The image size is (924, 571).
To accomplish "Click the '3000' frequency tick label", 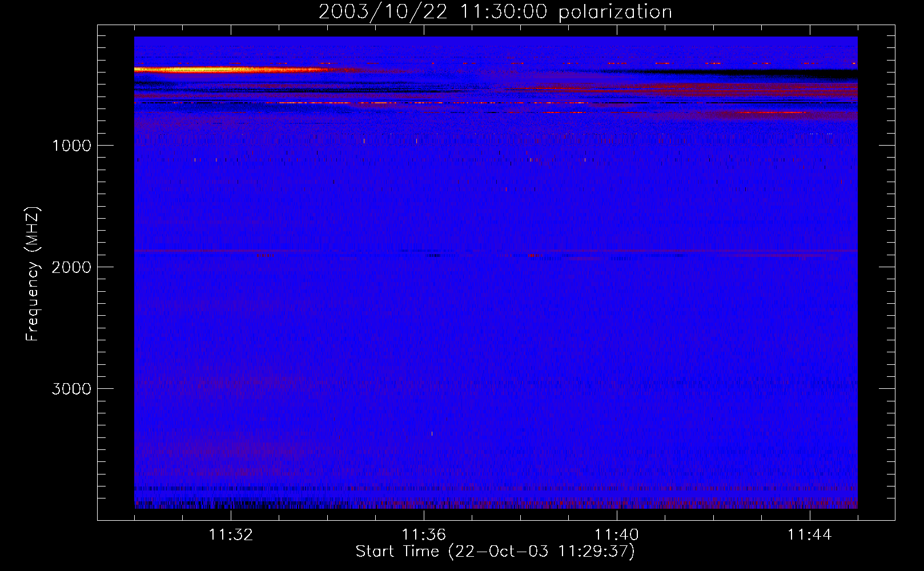I will (x=71, y=389).
